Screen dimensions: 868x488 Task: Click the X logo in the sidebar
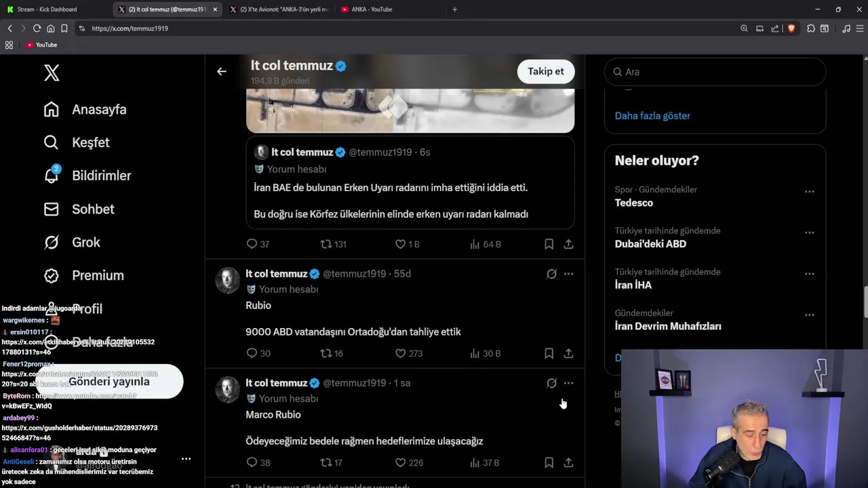pyautogui.click(x=52, y=73)
